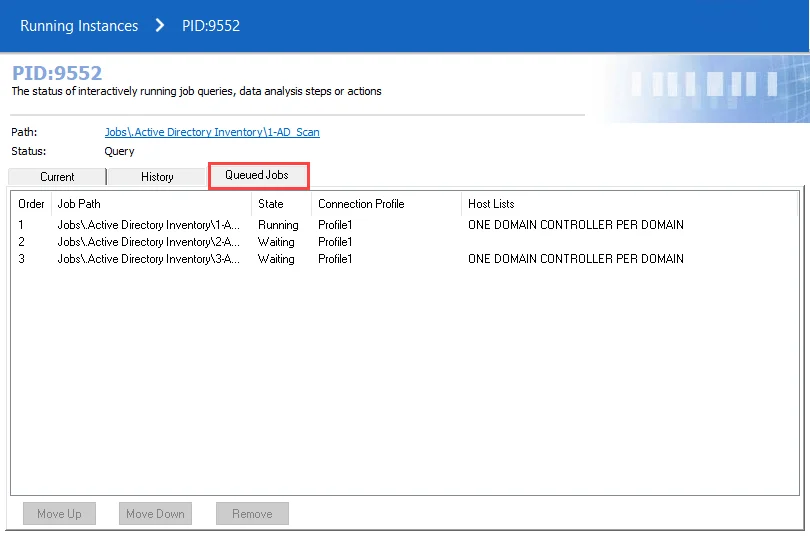
Task: Click the PID:9552 breadcrumb item
Action: point(211,26)
